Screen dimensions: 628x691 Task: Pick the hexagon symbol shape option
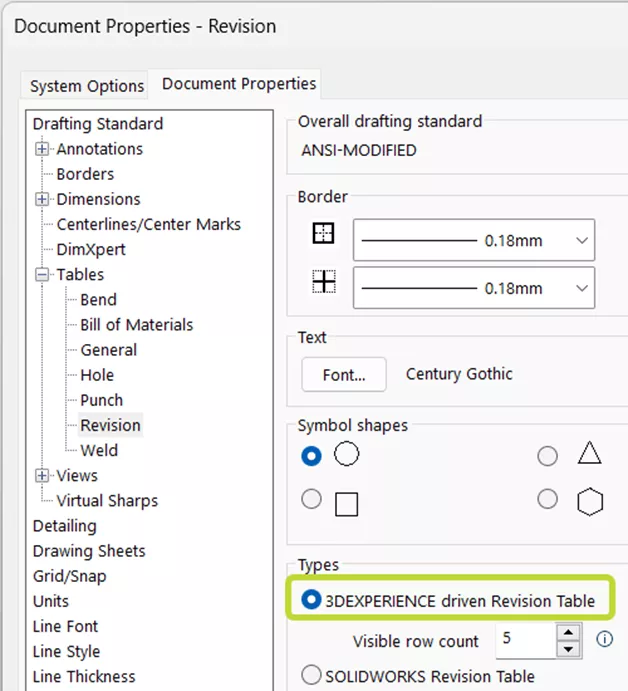pyautogui.click(x=548, y=498)
